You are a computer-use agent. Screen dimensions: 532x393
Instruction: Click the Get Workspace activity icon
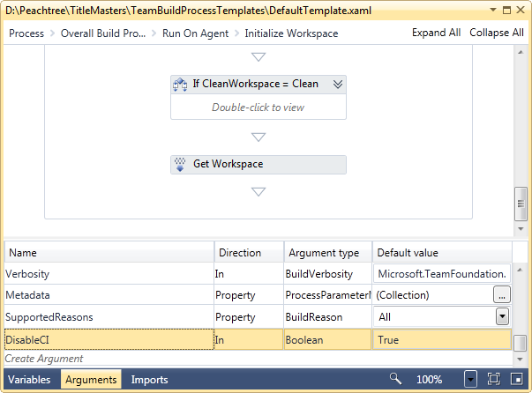180,164
